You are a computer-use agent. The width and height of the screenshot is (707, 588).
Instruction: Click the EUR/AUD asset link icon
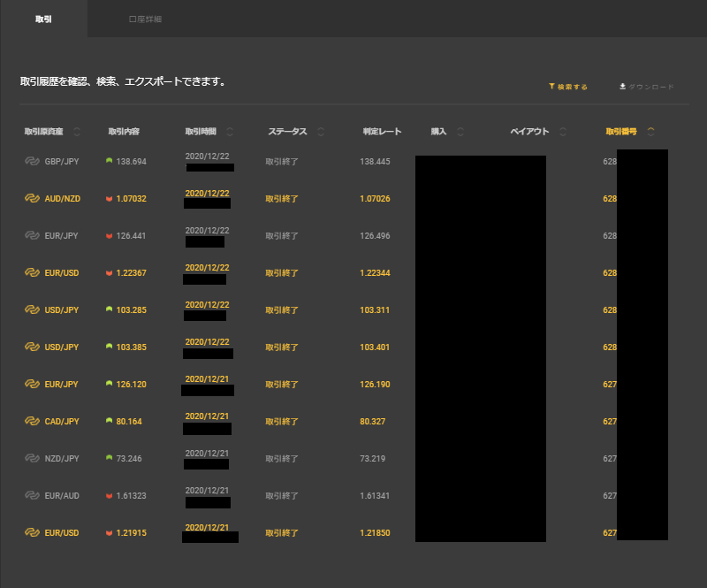click(x=33, y=496)
